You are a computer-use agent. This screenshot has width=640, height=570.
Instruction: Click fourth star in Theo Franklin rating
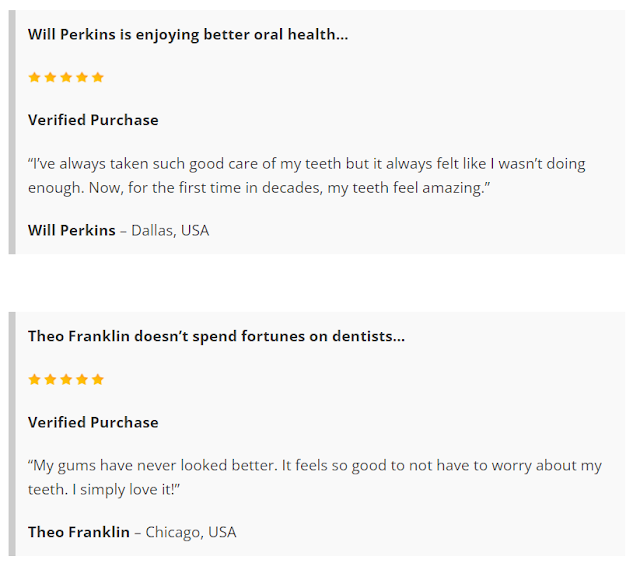click(x=82, y=379)
